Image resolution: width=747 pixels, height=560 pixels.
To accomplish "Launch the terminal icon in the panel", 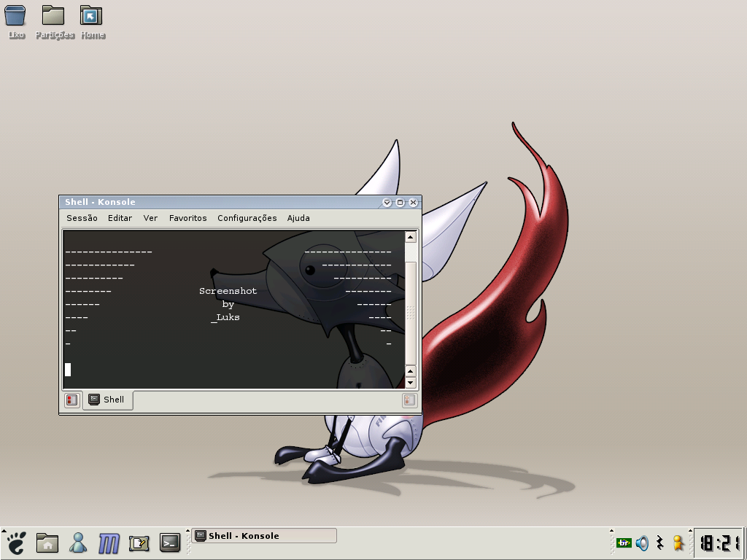I will pos(169,542).
